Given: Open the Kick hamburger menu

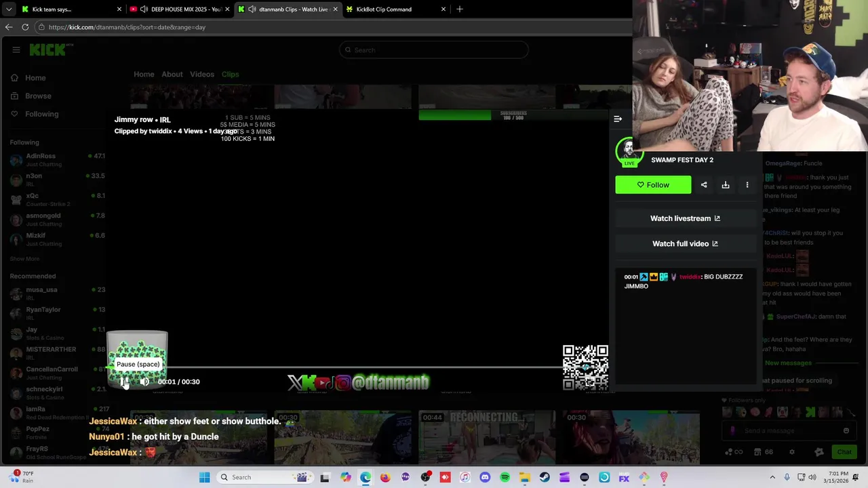Looking at the screenshot, I should [16, 49].
